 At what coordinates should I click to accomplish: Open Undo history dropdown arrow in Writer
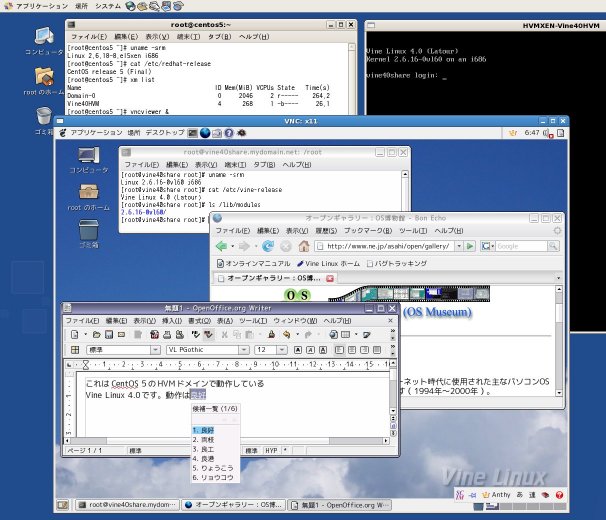click(x=298, y=334)
